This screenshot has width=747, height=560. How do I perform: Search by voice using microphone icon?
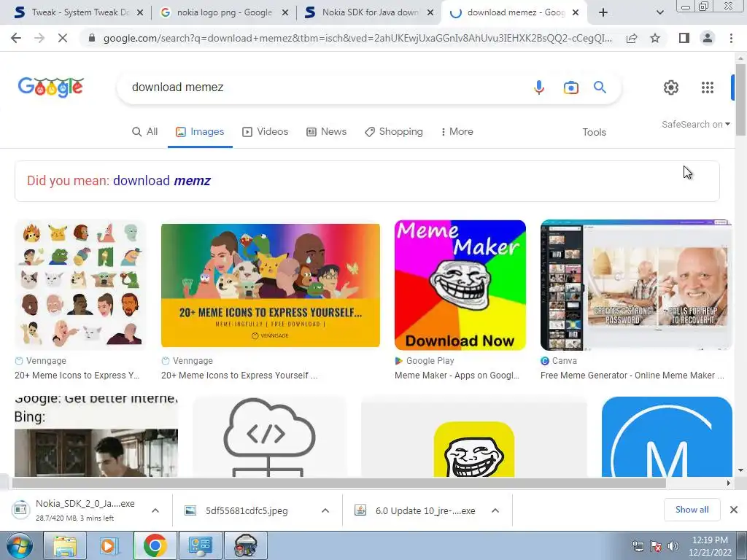coord(539,87)
